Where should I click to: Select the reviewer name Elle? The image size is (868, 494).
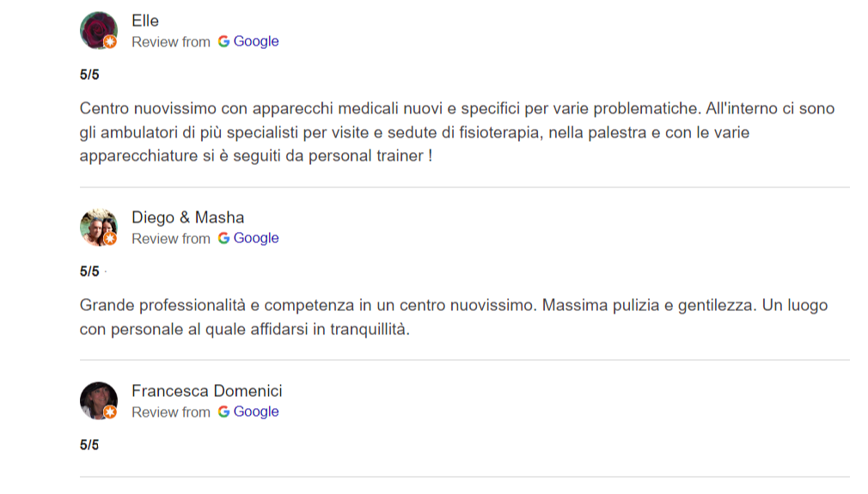(145, 21)
